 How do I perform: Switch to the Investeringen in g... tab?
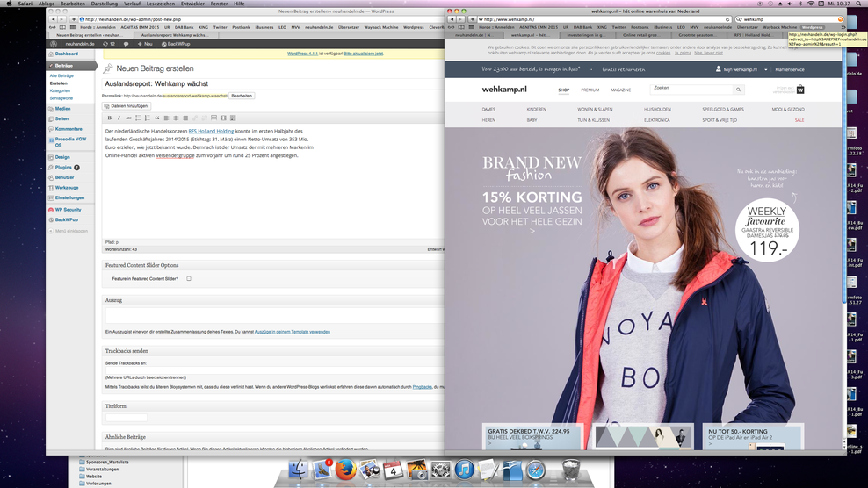[586, 35]
